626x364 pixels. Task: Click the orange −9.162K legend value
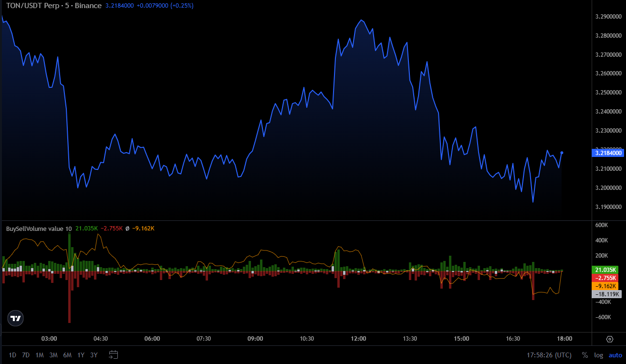click(x=143, y=229)
